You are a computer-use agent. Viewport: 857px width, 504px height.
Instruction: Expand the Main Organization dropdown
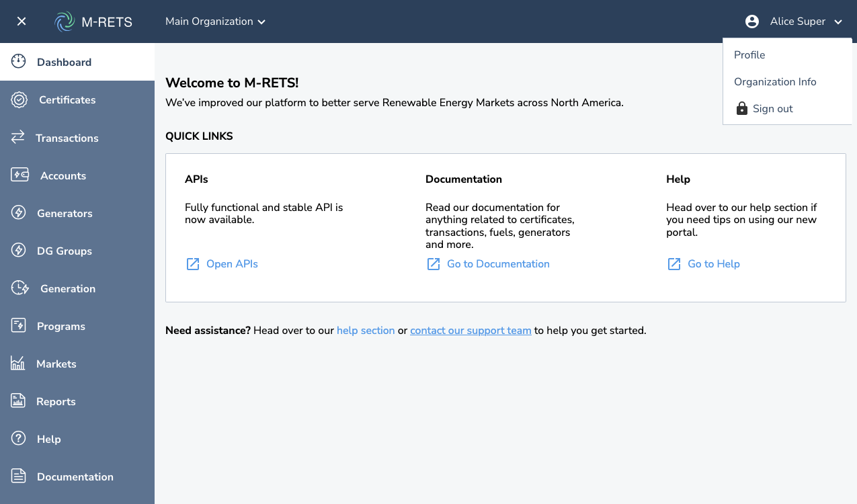coord(215,22)
